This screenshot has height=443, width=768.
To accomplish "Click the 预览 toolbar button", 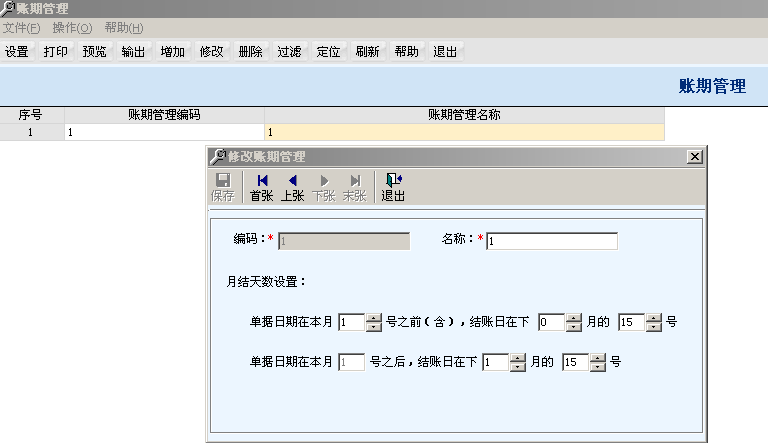I will click(x=94, y=51).
